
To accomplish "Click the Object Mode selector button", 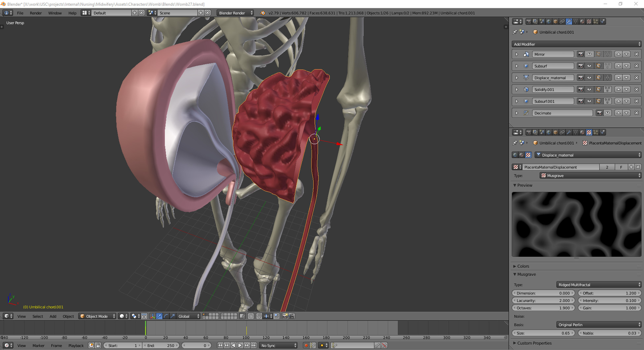I will click(97, 316).
